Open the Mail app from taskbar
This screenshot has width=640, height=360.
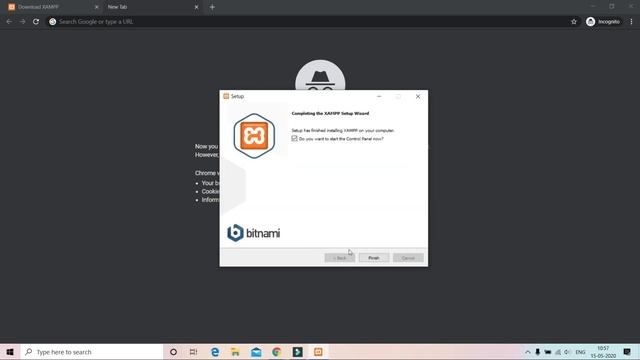(256, 352)
